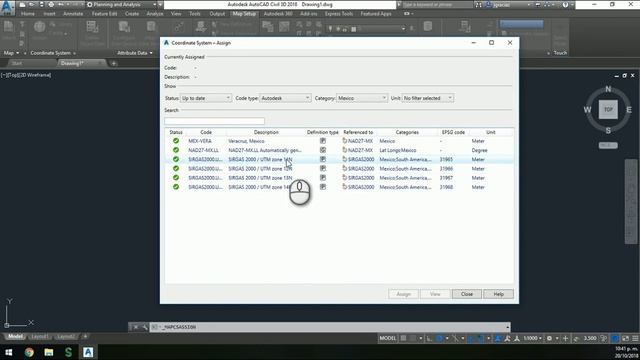Screen dimensions: 640x360
Task: Click the grid display status bar icon
Action: (x=403, y=338)
